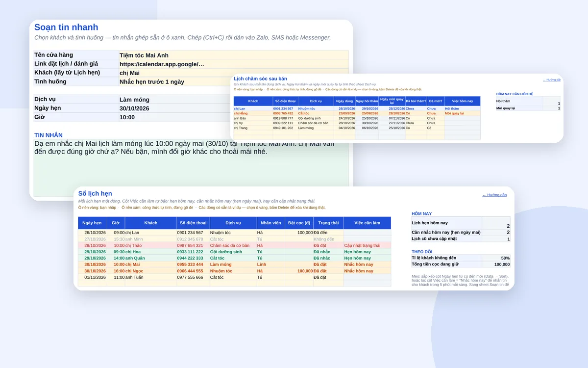
Task: Select phone number 0908 765 432 in aftercare table
Action: (285, 113)
